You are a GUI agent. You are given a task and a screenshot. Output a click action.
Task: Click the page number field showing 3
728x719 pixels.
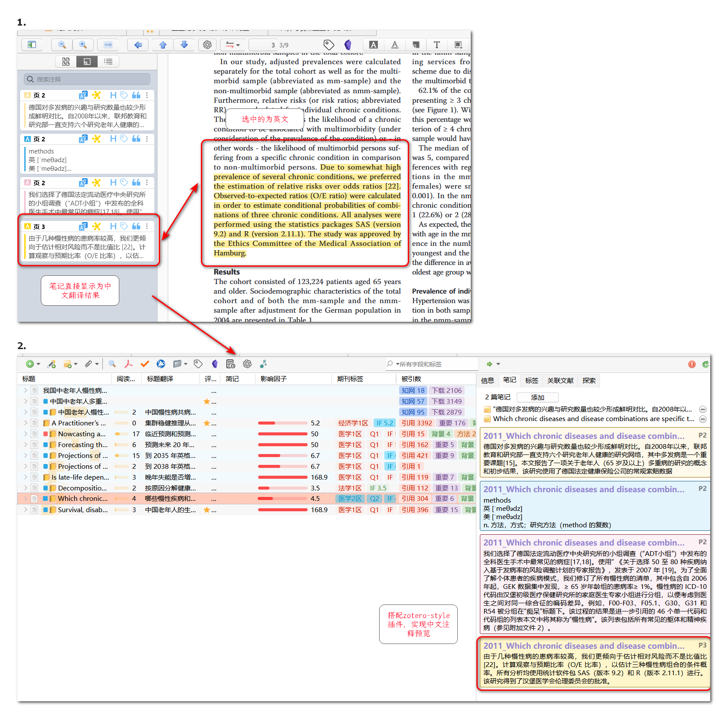[x=264, y=45]
